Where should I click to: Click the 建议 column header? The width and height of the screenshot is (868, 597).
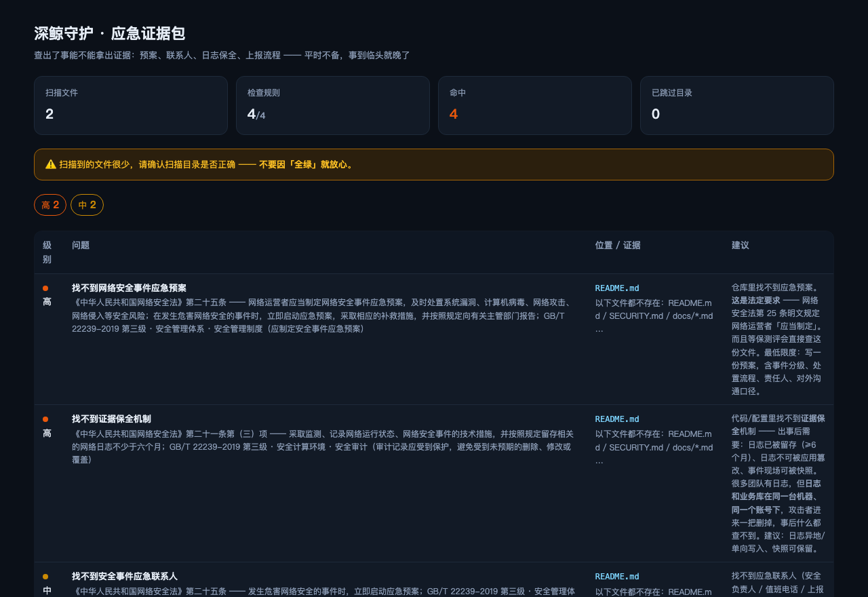pos(741,246)
